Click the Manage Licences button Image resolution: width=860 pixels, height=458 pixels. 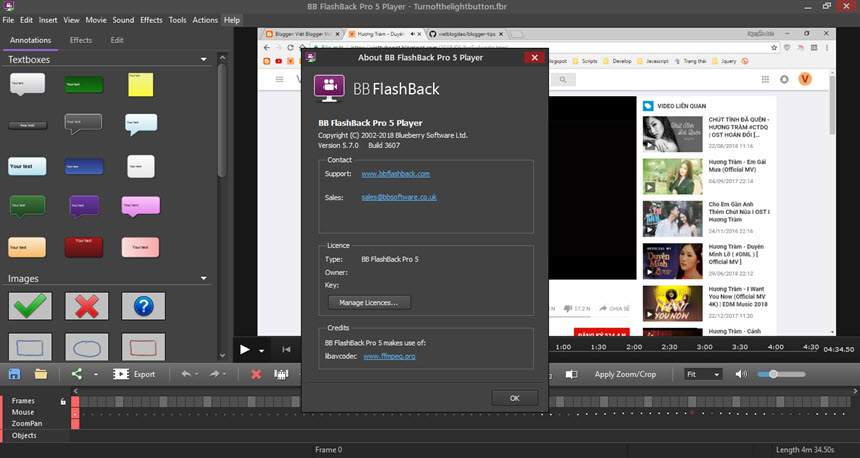coord(368,302)
